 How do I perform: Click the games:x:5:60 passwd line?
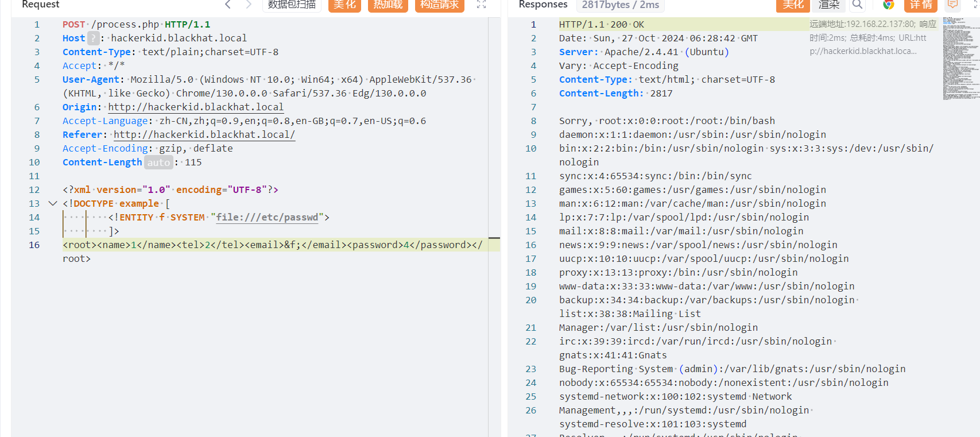click(692, 190)
